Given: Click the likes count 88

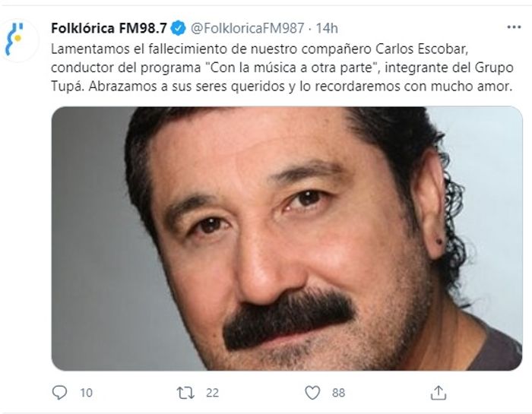Looking at the screenshot, I should 339,393.
